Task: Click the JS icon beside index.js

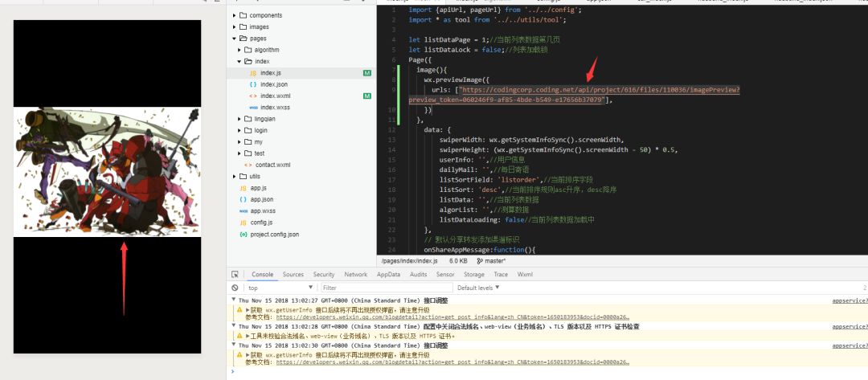Action: point(253,73)
